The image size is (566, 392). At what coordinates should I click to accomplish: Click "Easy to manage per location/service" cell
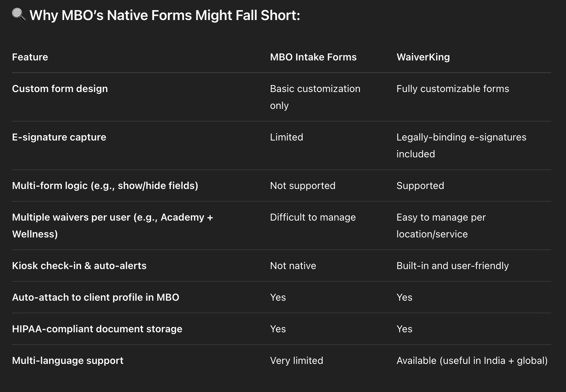click(x=441, y=226)
